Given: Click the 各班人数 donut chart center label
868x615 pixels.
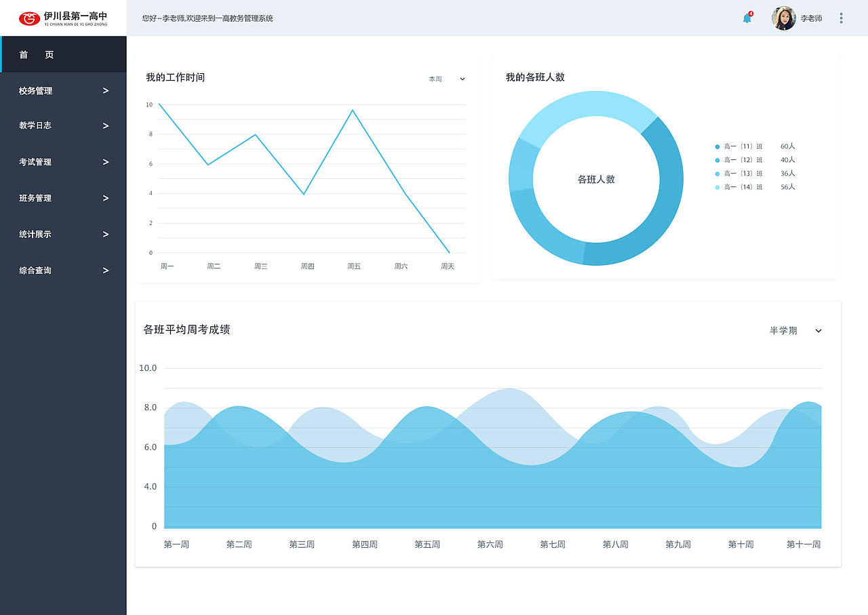Looking at the screenshot, I should coord(596,180).
